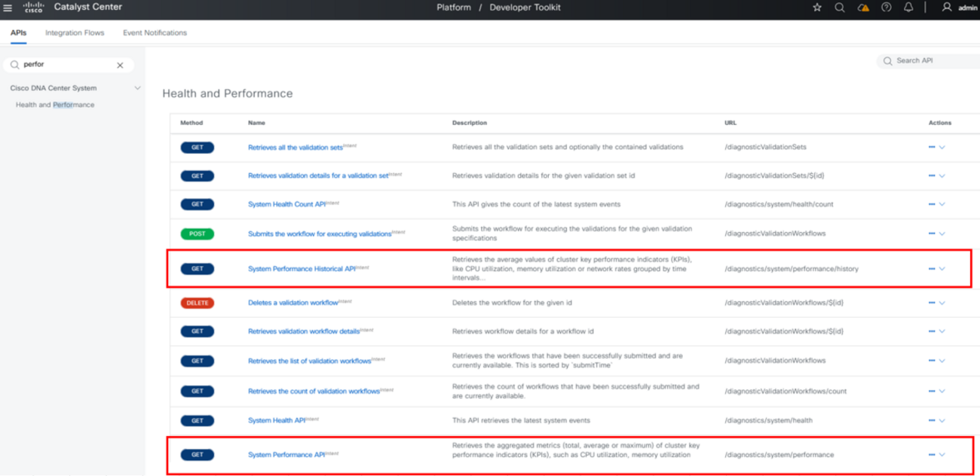Switch to the APIs tab
Viewport: 980px width, 476px height.
[x=18, y=32]
